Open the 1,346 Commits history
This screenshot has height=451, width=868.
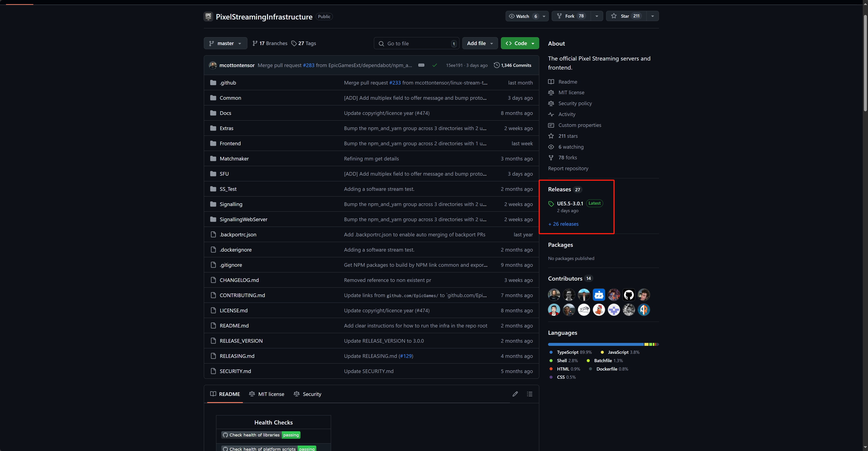click(512, 65)
